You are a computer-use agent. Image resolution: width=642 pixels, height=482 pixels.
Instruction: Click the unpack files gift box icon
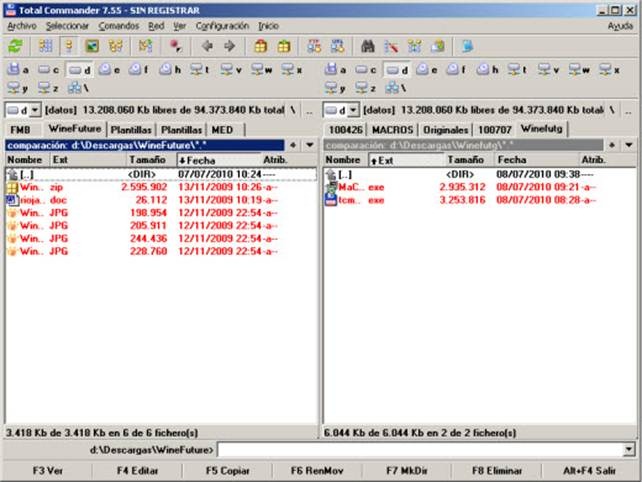[x=284, y=46]
